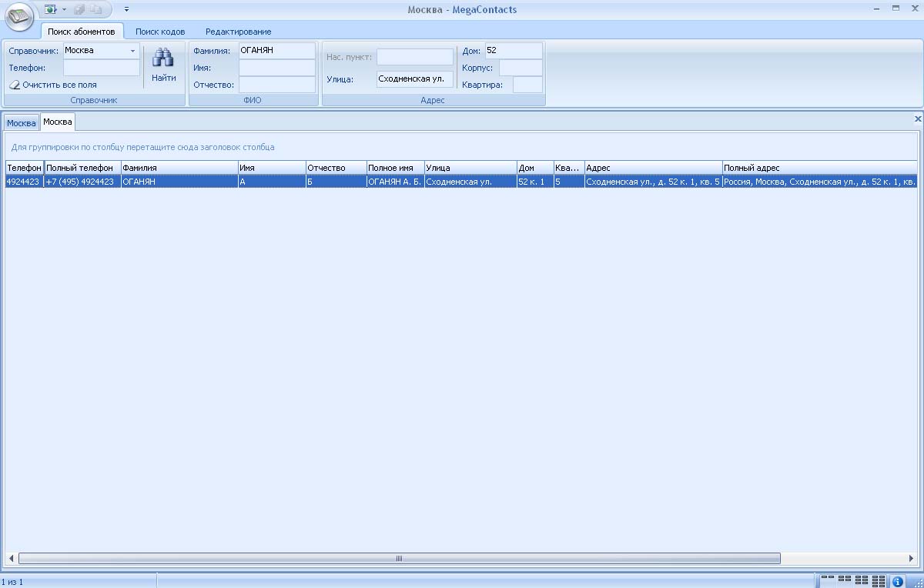Click the Квартира input field
This screenshot has width=924, height=588.
click(x=527, y=85)
